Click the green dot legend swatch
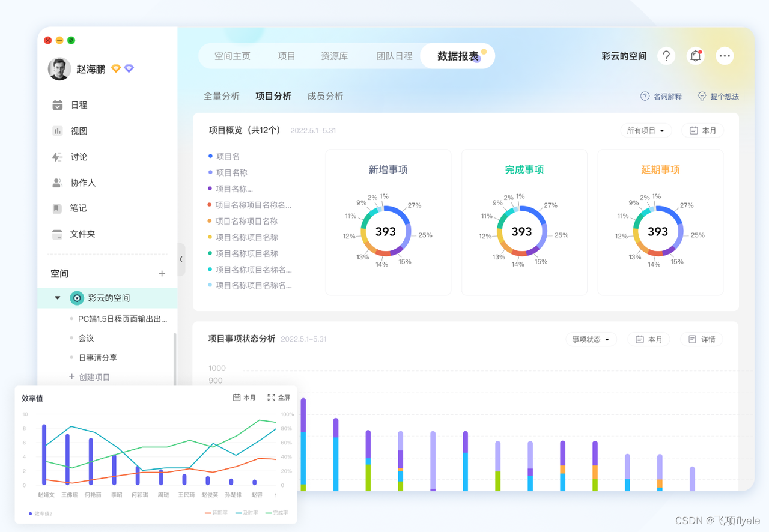This screenshot has height=532, width=769. pos(210,253)
